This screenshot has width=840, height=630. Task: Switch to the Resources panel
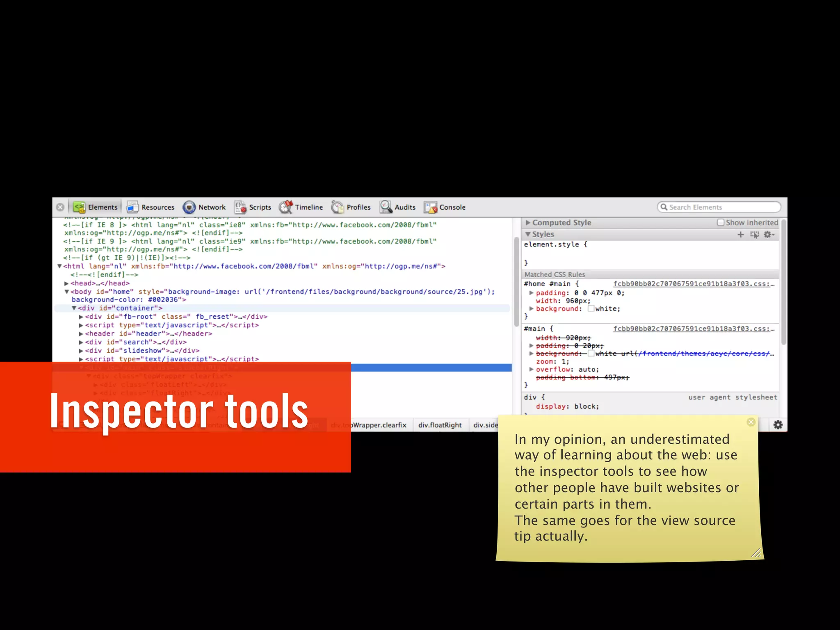[x=150, y=207]
